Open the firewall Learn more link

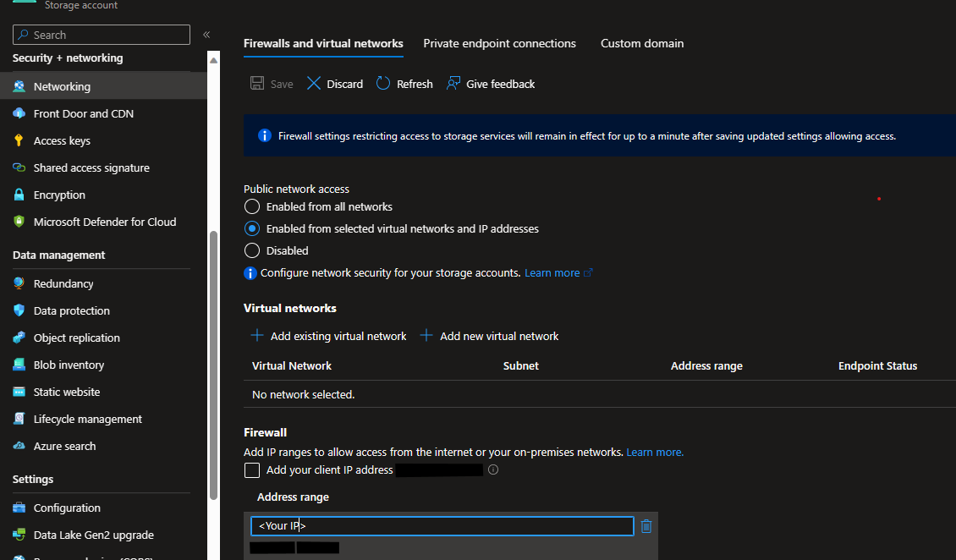tap(654, 452)
